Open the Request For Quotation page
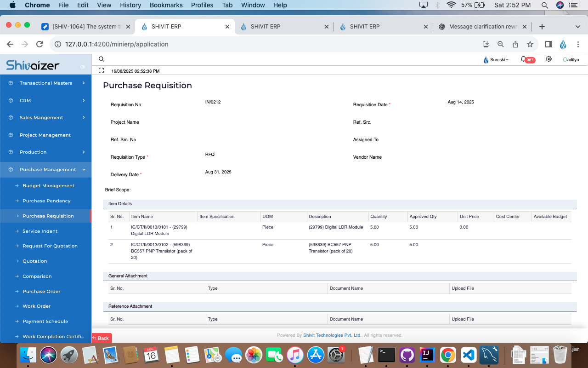588x368 pixels. pos(50,246)
